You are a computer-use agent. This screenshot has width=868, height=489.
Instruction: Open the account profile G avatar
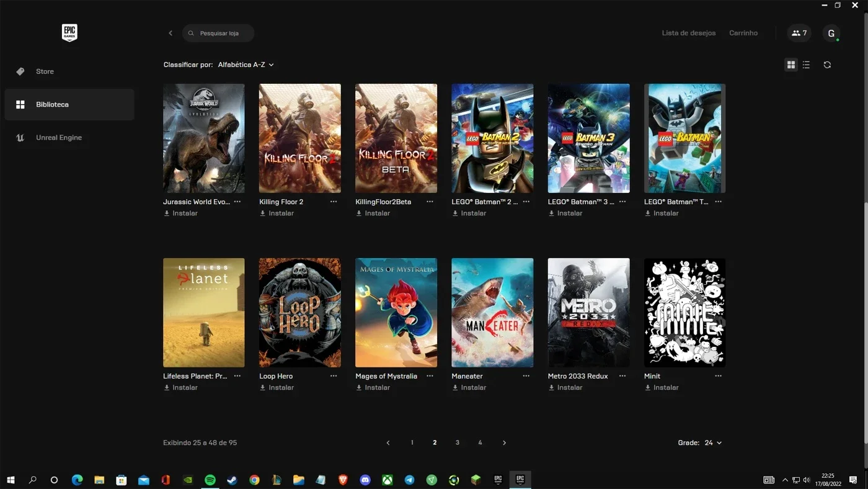tap(831, 33)
